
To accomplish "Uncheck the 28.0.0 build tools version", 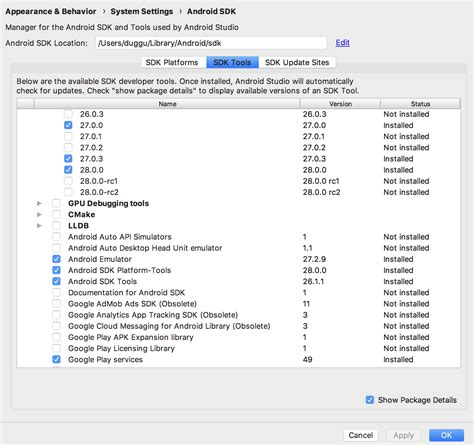I will (x=68, y=170).
